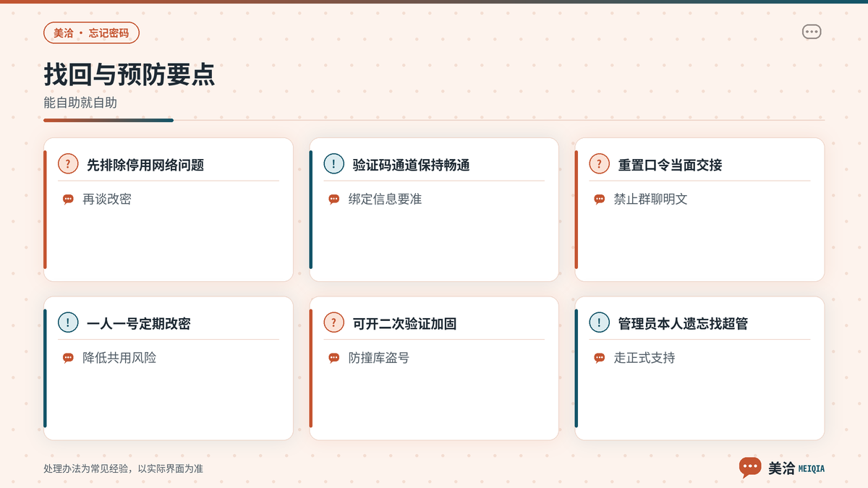This screenshot has width=868, height=488.
Task: Click the text 走正式支持
Action: (x=644, y=358)
